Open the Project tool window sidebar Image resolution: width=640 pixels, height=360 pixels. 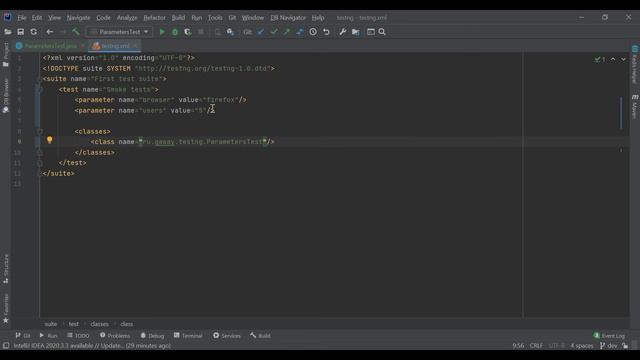pos(6,55)
